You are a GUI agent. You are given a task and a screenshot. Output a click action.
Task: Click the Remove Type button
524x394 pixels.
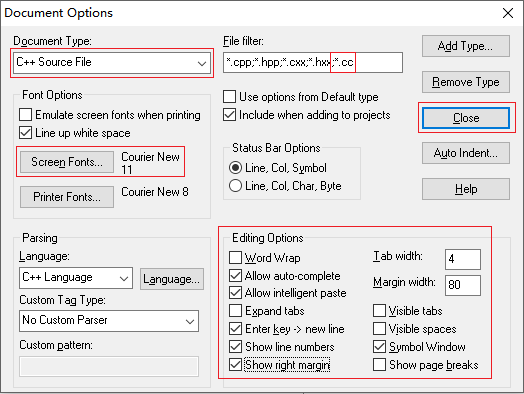coord(466,82)
